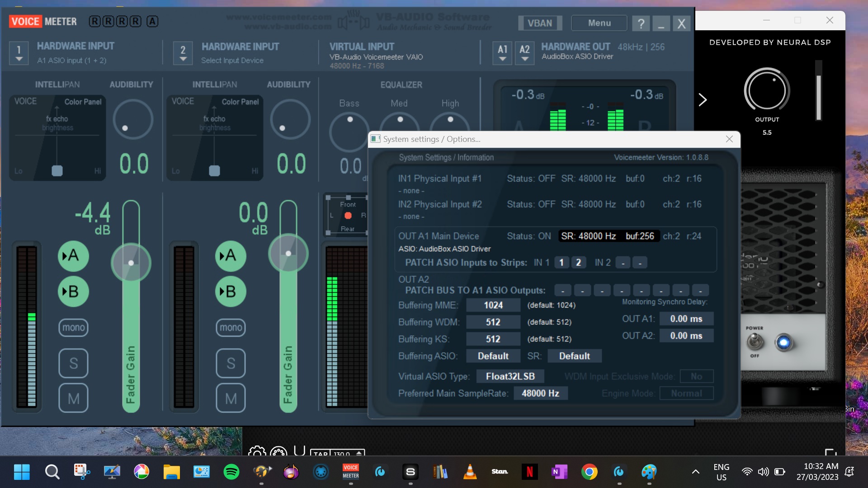Image resolution: width=868 pixels, height=488 pixels.
Task: Click the Voicemeeter cassette recorder A icon
Action: click(152, 21)
